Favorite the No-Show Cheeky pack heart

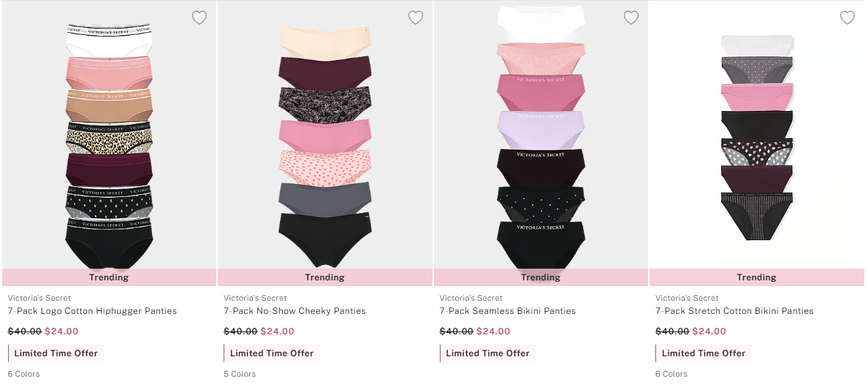pyautogui.click(x=416, y=18)
